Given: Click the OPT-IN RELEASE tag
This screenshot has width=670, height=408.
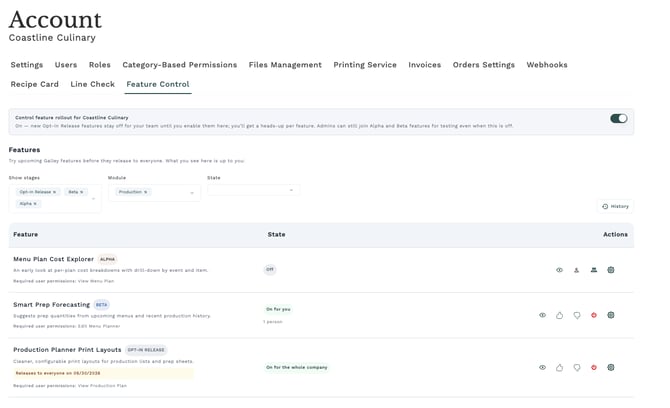Looking at the screenshot, I should click(x=146, y=350).
